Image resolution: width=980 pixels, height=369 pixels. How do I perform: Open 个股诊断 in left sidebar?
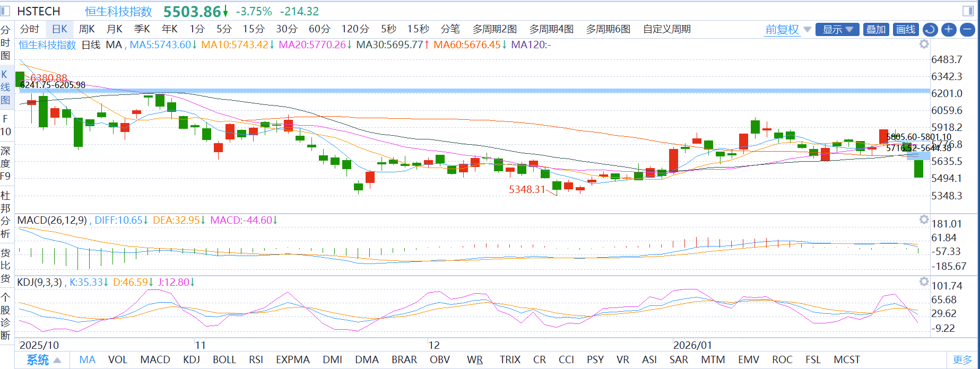coord(5,315)
